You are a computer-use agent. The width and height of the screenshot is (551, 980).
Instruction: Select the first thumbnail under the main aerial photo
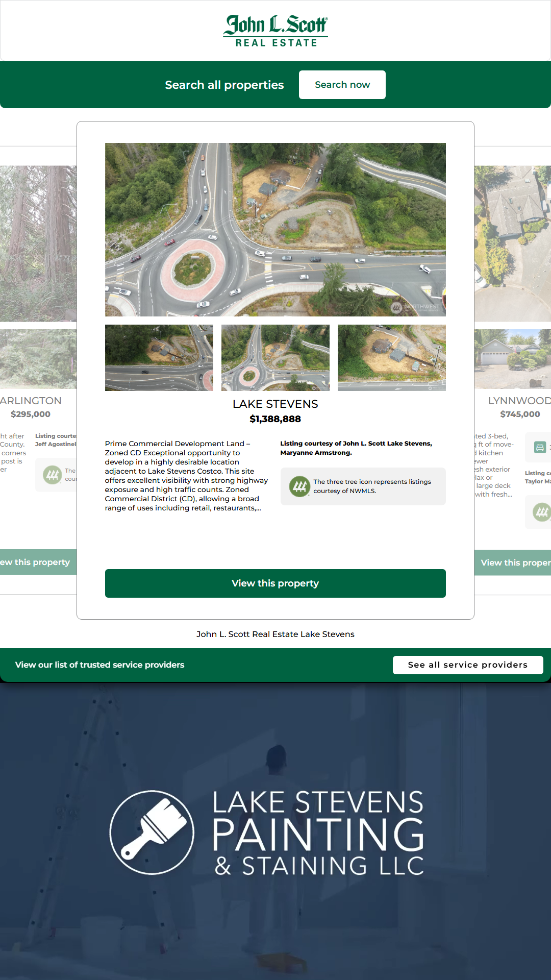click(x=159, y=358)
